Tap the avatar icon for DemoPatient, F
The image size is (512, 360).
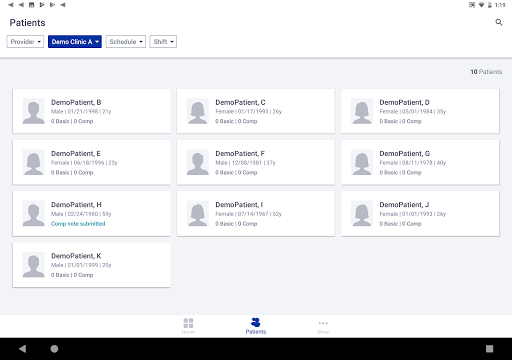point(198,162)
